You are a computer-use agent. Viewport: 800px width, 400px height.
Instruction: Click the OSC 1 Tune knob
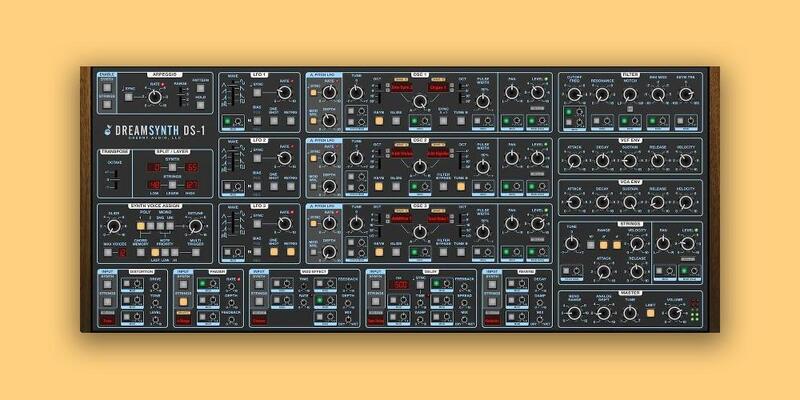(x=357, y=92)
